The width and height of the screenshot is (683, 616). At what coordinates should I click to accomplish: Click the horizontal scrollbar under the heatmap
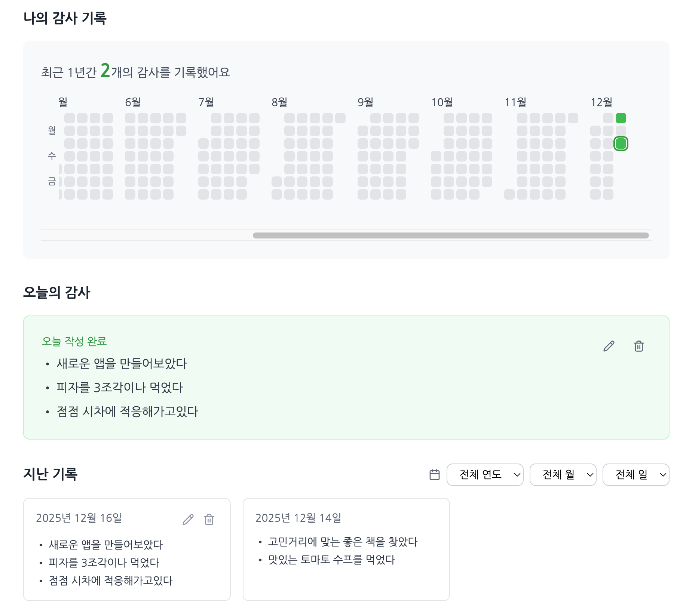pos(451,235)
